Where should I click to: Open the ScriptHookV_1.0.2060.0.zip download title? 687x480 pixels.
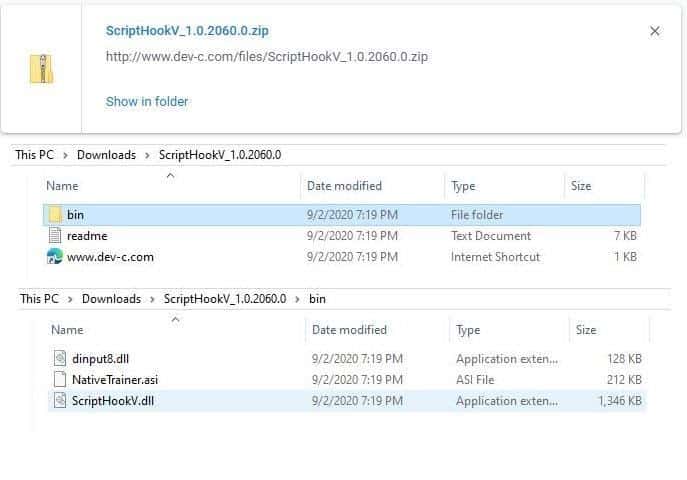[187, 31]
